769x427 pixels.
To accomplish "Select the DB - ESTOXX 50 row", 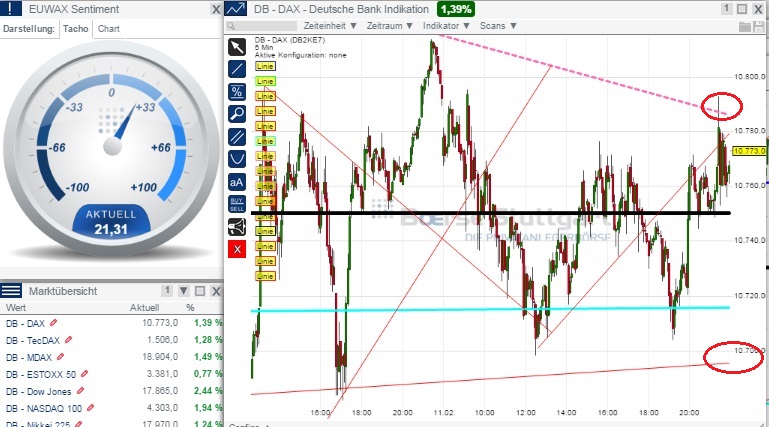I will point(112,374).
